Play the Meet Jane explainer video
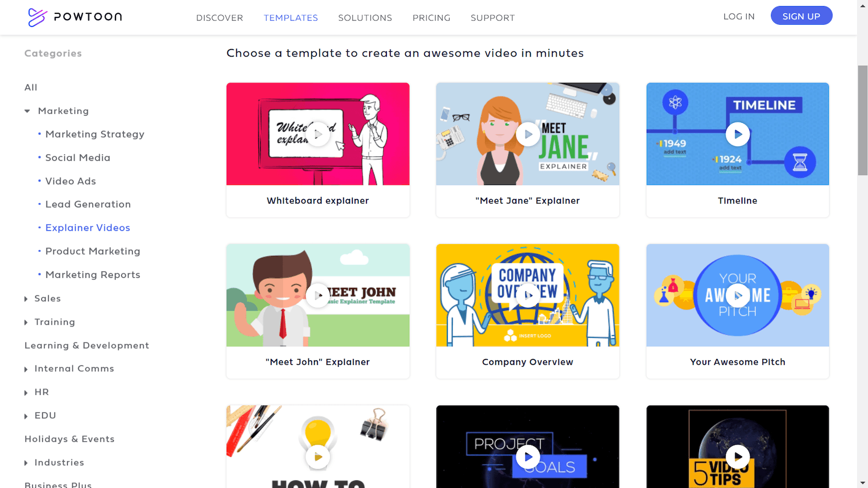The width and height of the screenshot is (868, 488). point(528,135)
